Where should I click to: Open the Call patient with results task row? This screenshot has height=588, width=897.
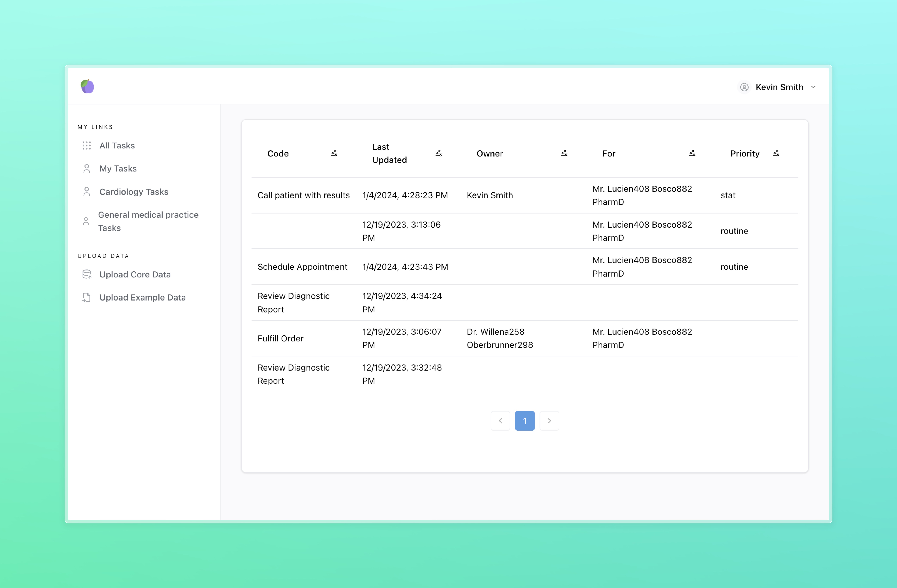tap(303, 195)
